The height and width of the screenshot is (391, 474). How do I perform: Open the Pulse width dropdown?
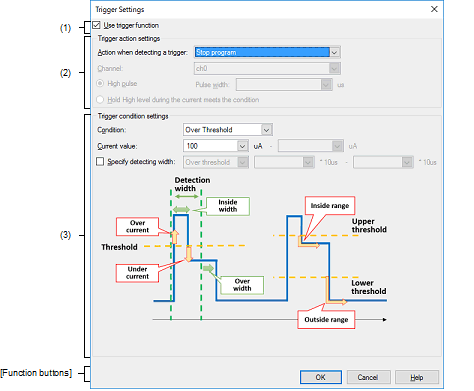pyautogui.click(x=326, y=85)
